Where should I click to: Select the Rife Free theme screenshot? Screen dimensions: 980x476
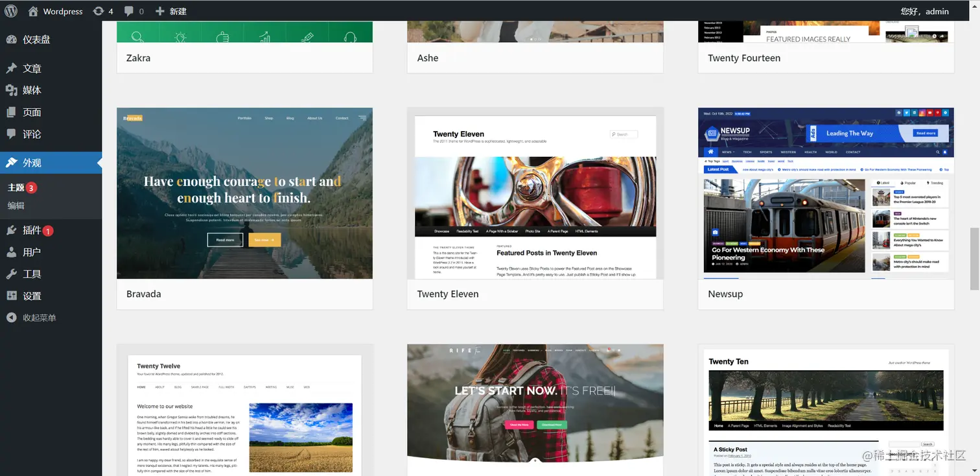pyautogui.click(x=535, y=410)
